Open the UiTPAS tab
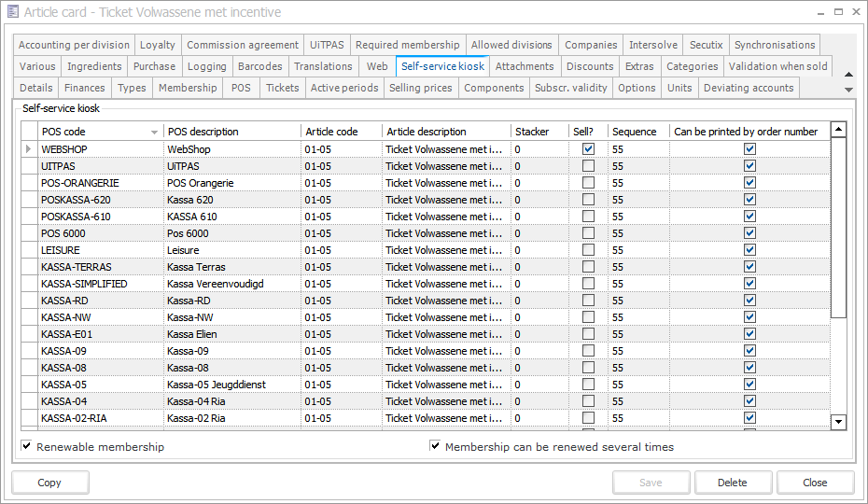This screenshot has height=504, width=868. [328, 45]
